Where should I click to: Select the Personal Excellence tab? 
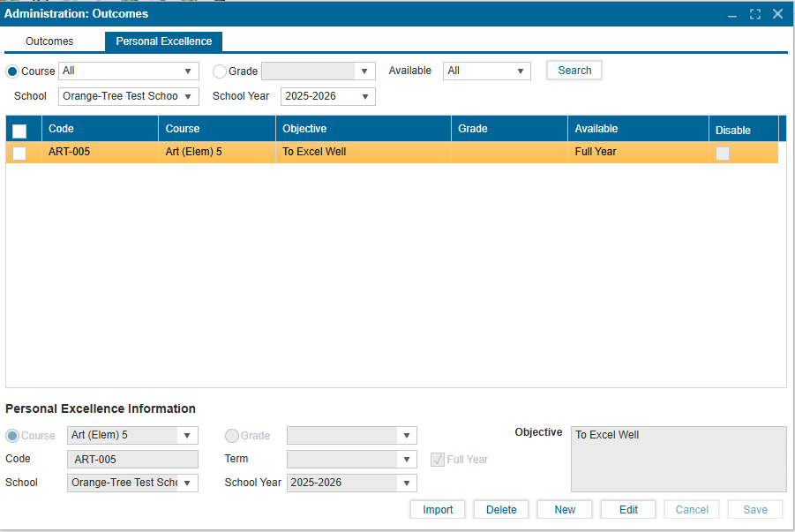point(163,41)
